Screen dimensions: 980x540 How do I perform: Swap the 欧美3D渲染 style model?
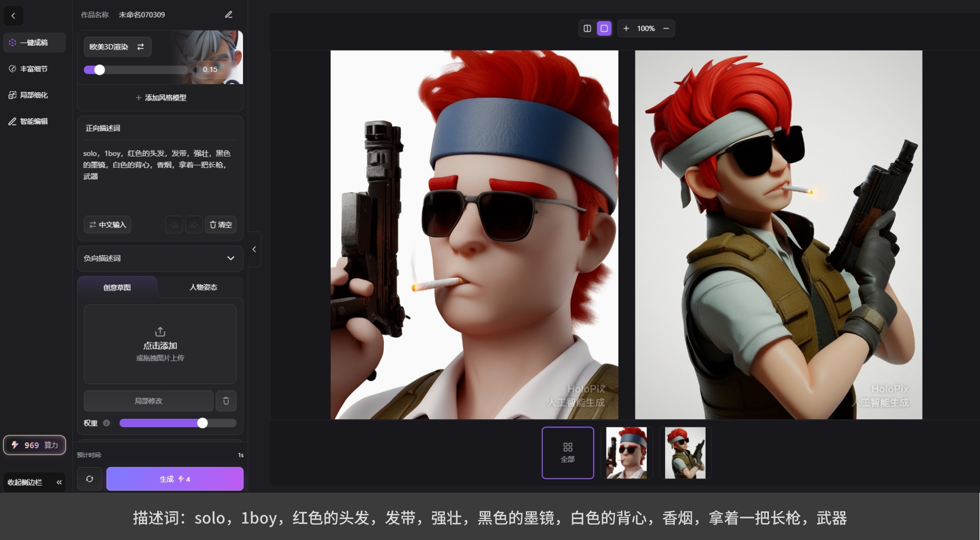[x=117, y=47]
